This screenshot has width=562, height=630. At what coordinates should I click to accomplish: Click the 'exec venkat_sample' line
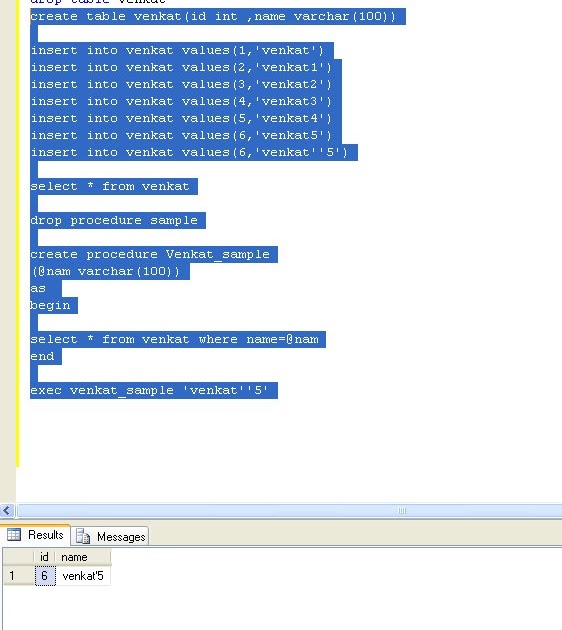(x=149, y=391)
